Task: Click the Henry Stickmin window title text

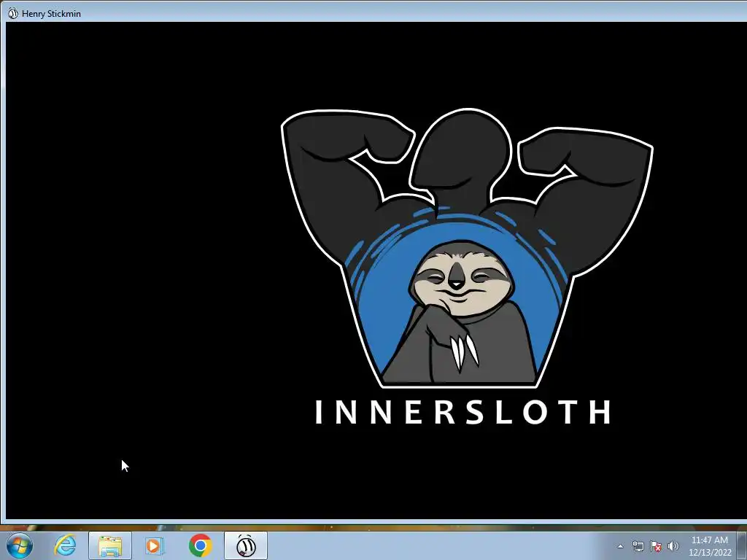Action: tap(52, 14)
